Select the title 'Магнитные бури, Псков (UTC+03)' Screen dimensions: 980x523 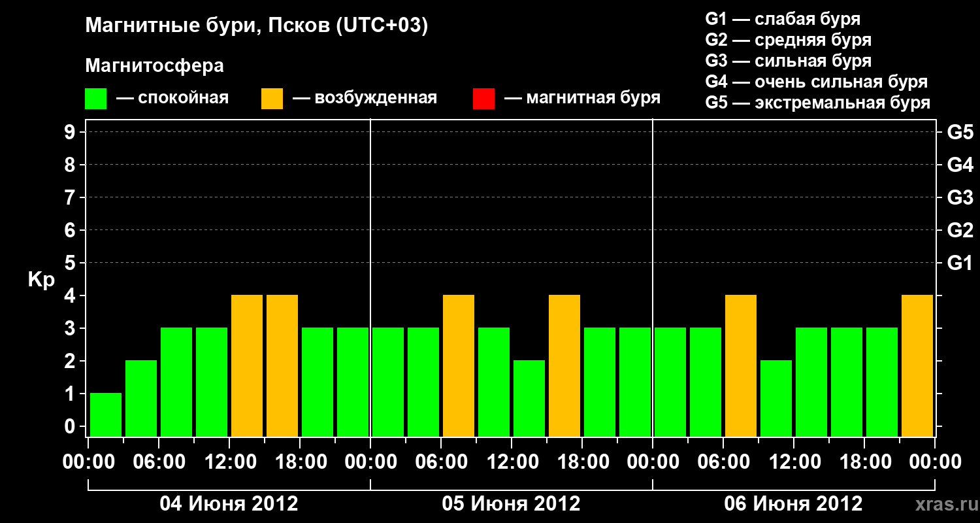tap(257, 27)
